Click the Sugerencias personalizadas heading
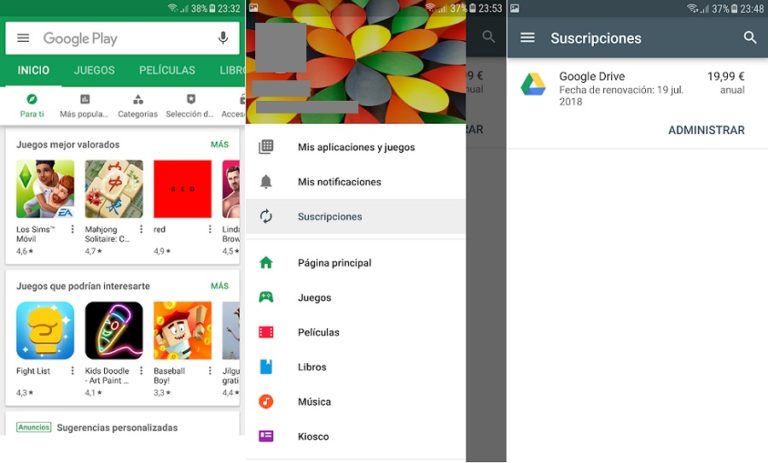Viewport: 768px width, 463px height. (117, 428)
